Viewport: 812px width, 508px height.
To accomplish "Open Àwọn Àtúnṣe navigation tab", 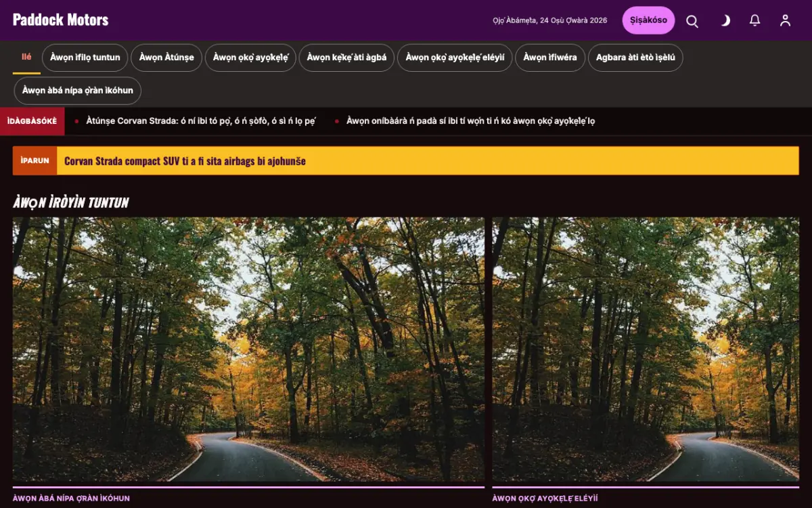I will point(166,58).
